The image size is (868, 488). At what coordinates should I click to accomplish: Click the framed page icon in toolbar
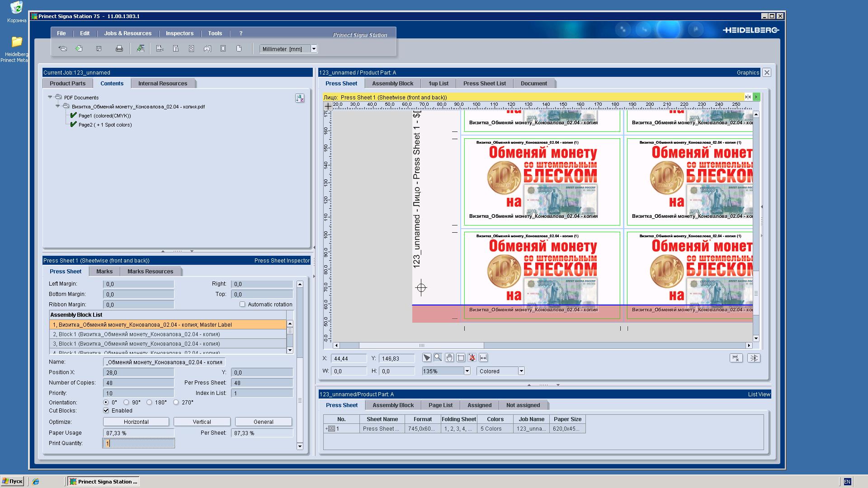click(223, 48)
